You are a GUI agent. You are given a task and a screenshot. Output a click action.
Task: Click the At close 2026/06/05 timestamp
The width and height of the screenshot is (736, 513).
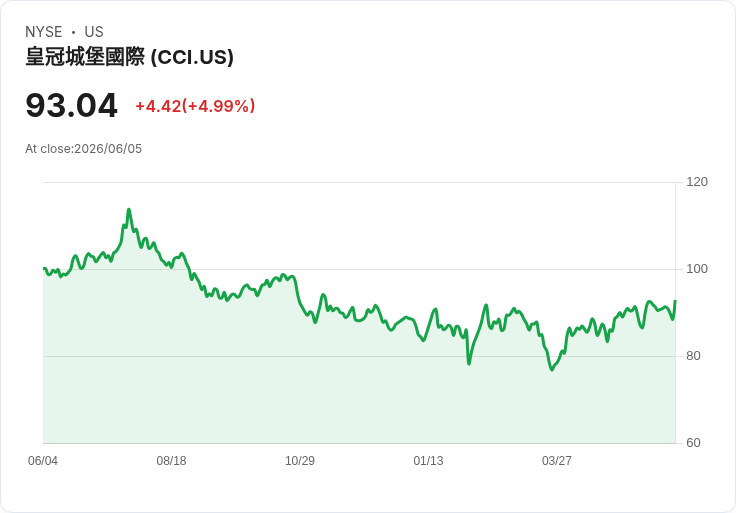(84, 149)
